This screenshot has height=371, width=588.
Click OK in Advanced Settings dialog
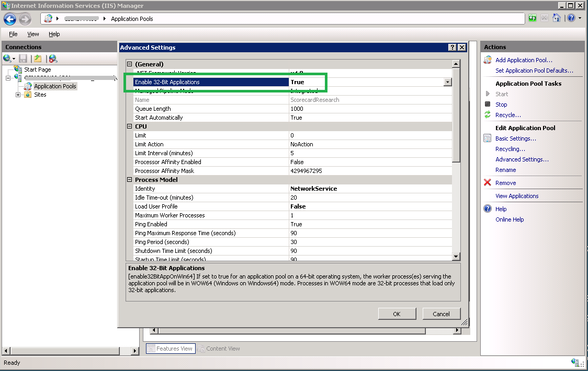pyautogui.click(x=397, y=314)
